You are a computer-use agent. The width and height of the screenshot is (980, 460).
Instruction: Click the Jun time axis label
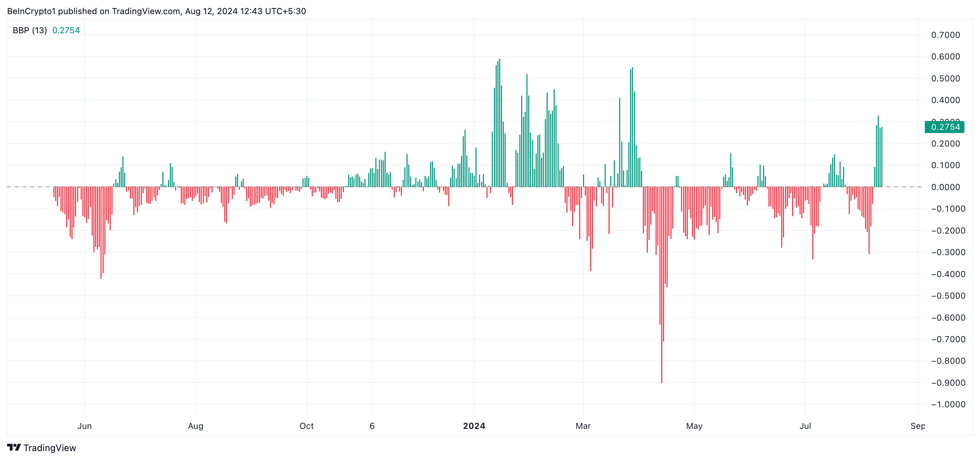pyautogui.click(x=85, y=426)
